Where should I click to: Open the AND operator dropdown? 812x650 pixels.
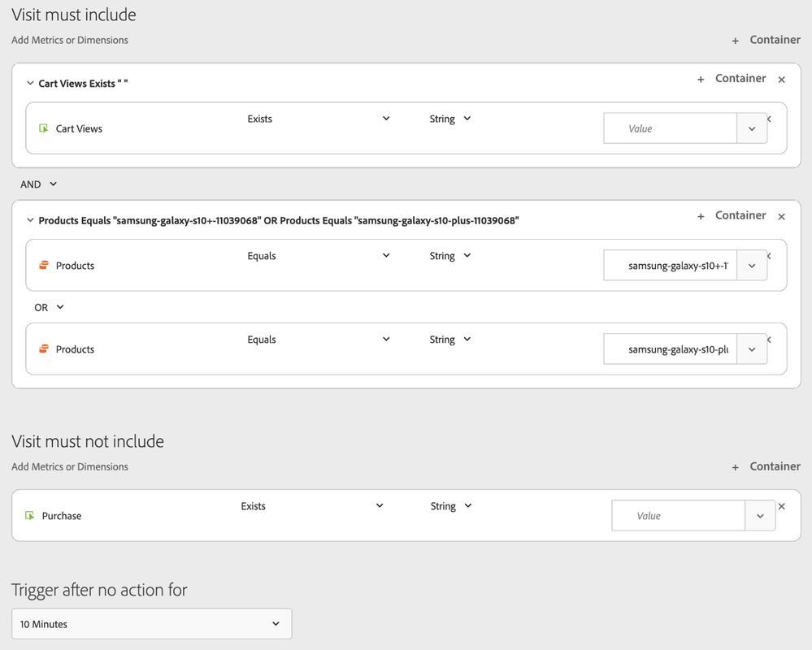[39, 184]
